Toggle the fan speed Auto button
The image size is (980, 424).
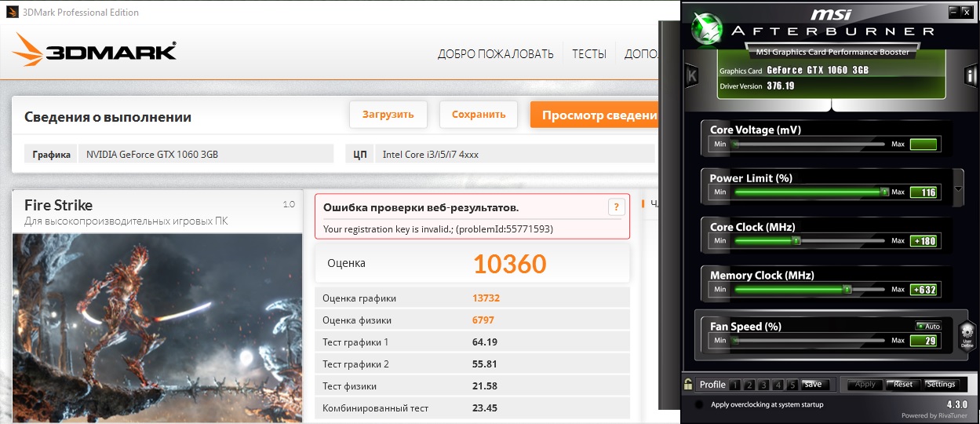tap(928, 326)
